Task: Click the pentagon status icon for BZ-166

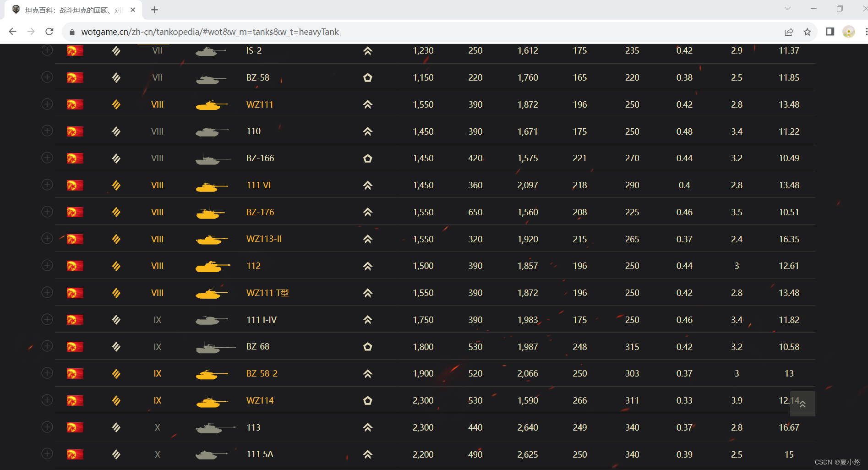Action: click(367, 158)
